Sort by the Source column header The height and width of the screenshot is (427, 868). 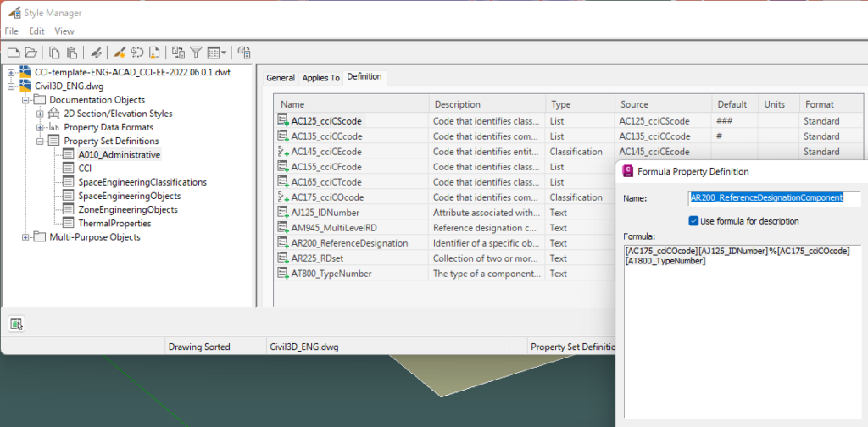point(663,104)
